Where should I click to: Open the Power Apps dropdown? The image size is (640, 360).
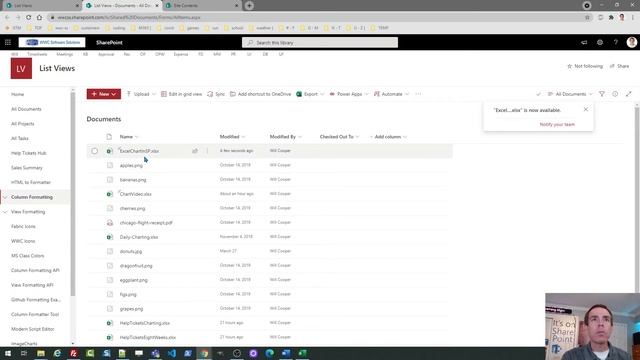(349, 94)
